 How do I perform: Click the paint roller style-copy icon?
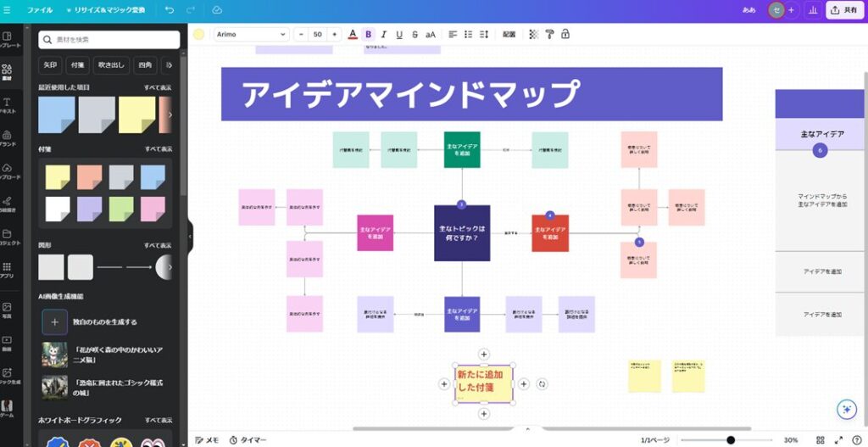coord(549,35)
